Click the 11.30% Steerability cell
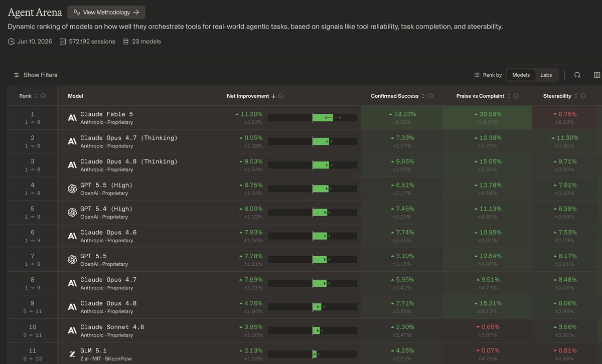Viewport: 602px width, 364px height. tap(567, 141)
